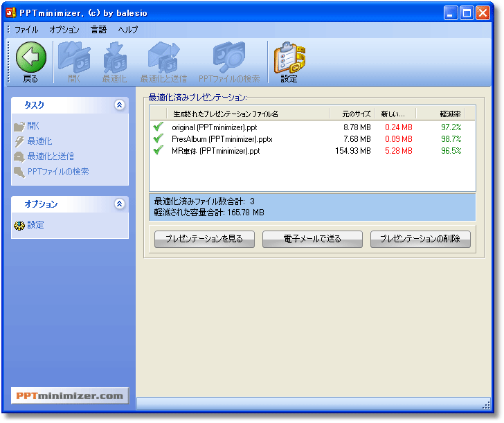Click the 最適化と送信 link in タスク panel

pyautogui.click(x=51, y=156)
